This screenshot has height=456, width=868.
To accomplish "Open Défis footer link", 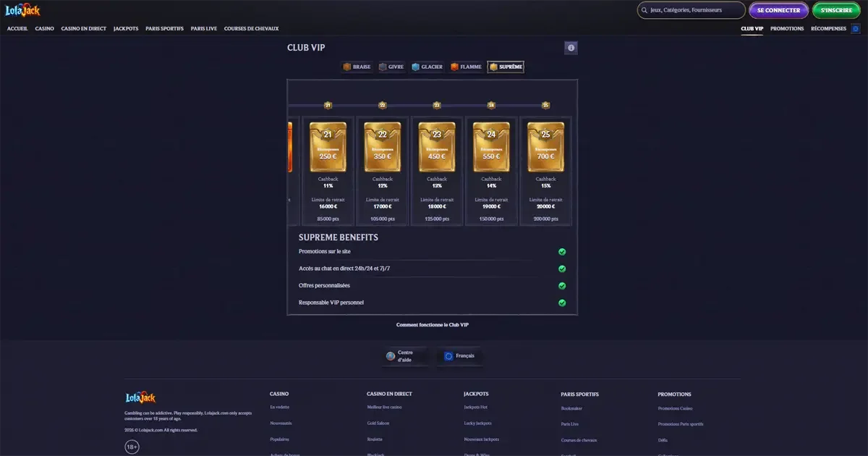I will tap(663, 440).
